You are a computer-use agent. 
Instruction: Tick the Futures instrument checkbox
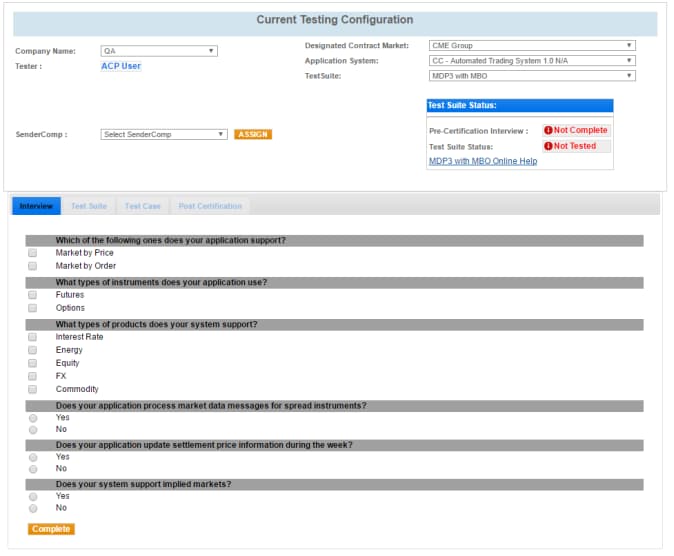[x=33, y=295]
